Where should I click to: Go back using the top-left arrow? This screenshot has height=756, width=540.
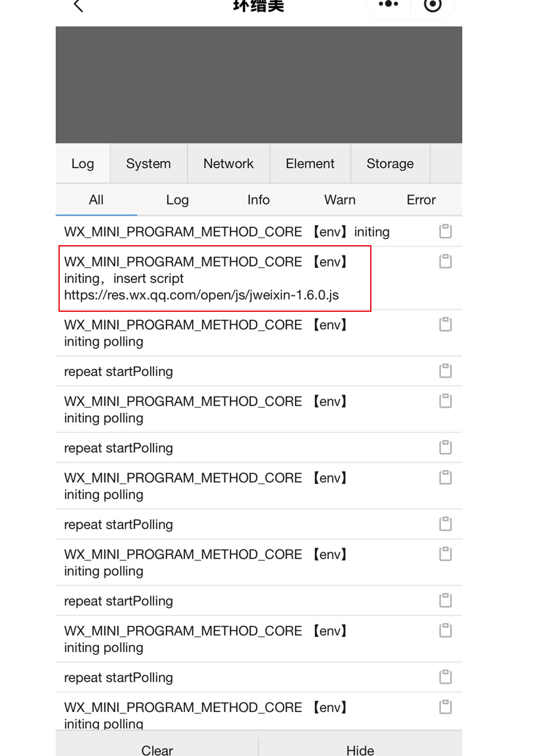(x=78, y=6)
